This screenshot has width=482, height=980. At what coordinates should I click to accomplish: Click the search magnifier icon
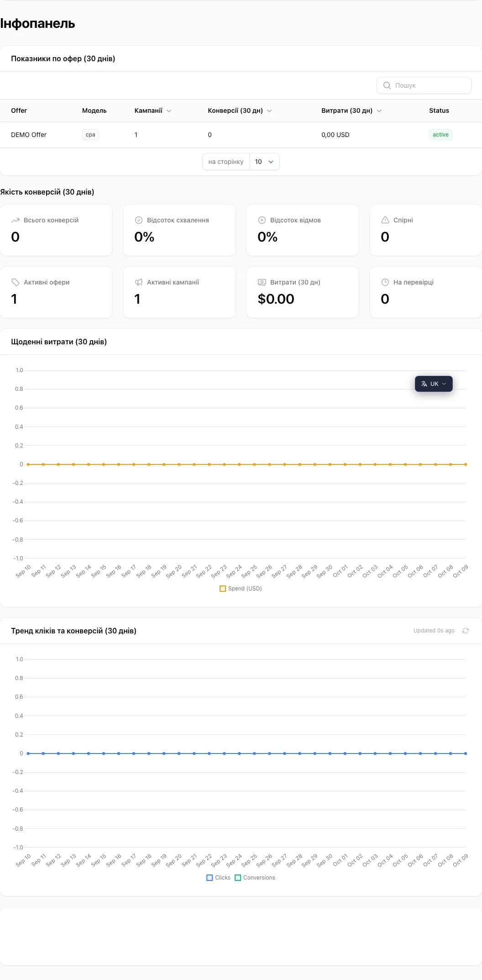387,85
